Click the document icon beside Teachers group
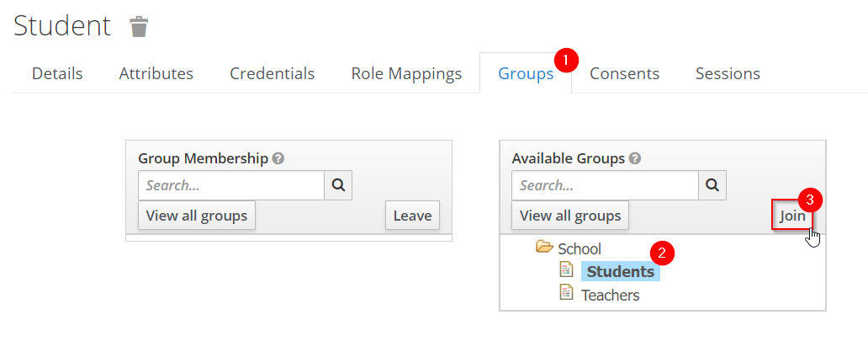 click(x=567, y=293)
